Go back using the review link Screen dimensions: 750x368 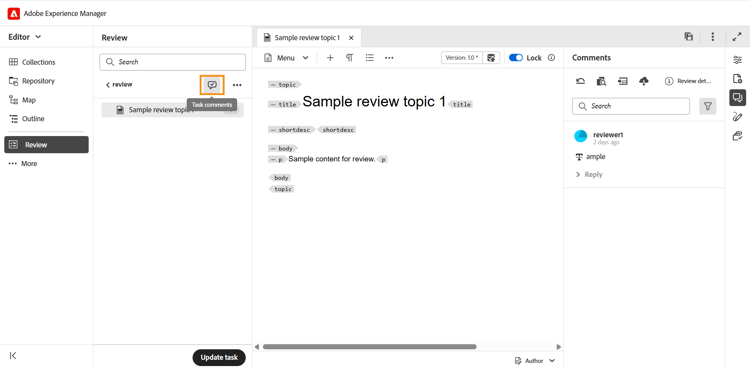click(119, 85)
